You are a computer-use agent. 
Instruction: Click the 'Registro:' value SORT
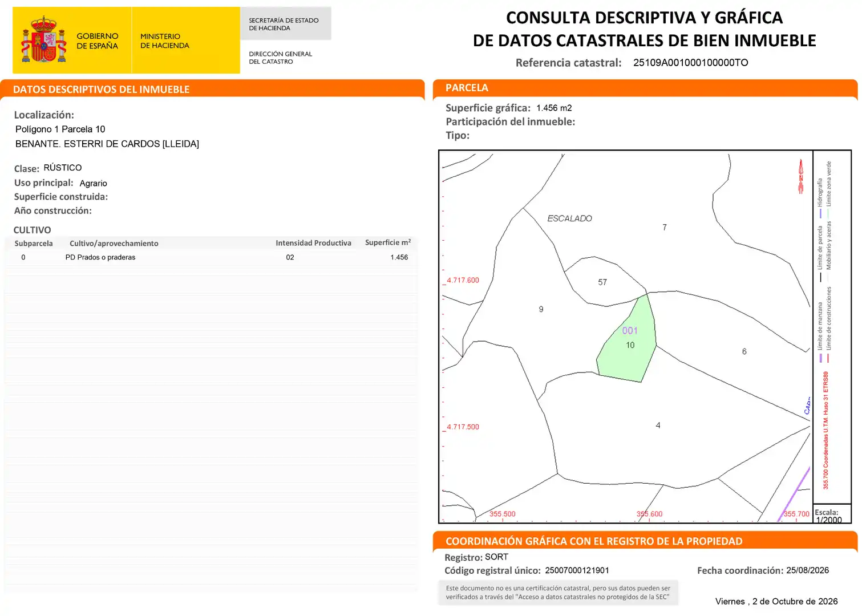496,557
